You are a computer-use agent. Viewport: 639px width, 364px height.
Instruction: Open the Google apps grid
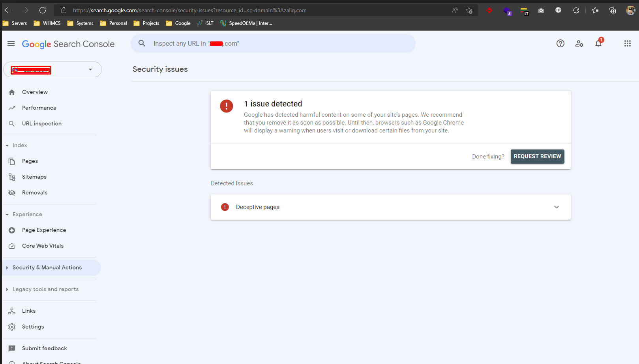[628, 43]
